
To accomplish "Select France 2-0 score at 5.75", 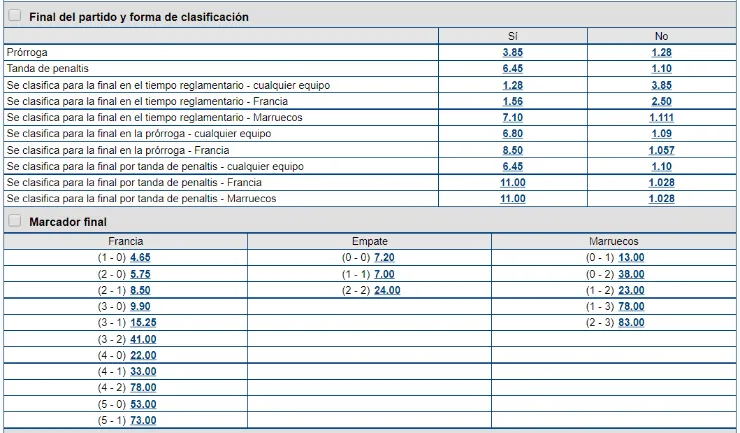I will click(140, 274).
